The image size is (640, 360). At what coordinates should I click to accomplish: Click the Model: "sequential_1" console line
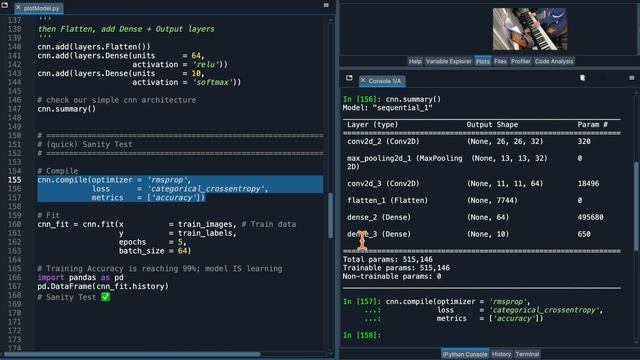[387, 108]
